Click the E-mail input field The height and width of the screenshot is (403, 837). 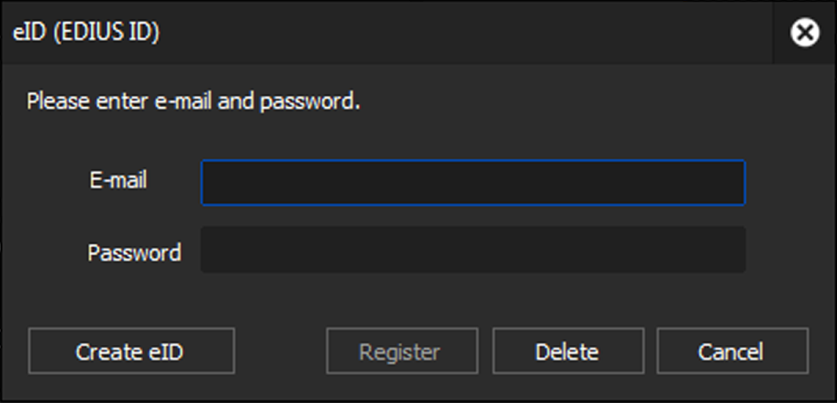point(472,183)
